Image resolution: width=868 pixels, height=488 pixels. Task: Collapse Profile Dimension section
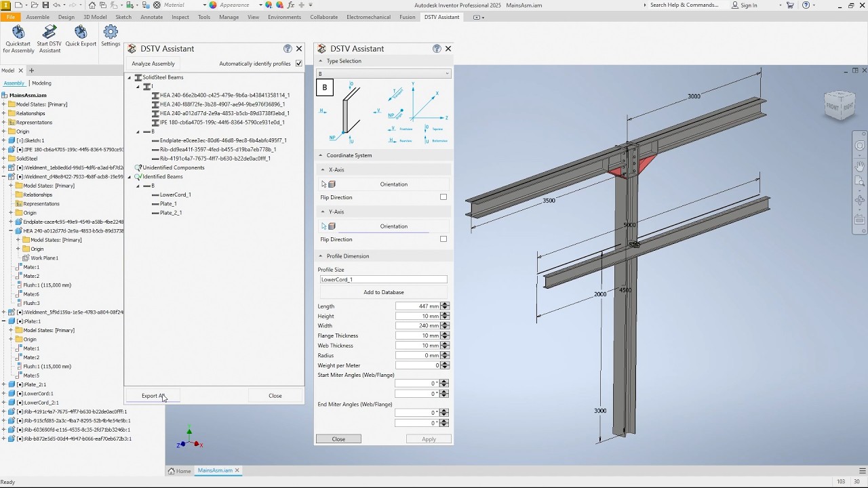point(321,256)
